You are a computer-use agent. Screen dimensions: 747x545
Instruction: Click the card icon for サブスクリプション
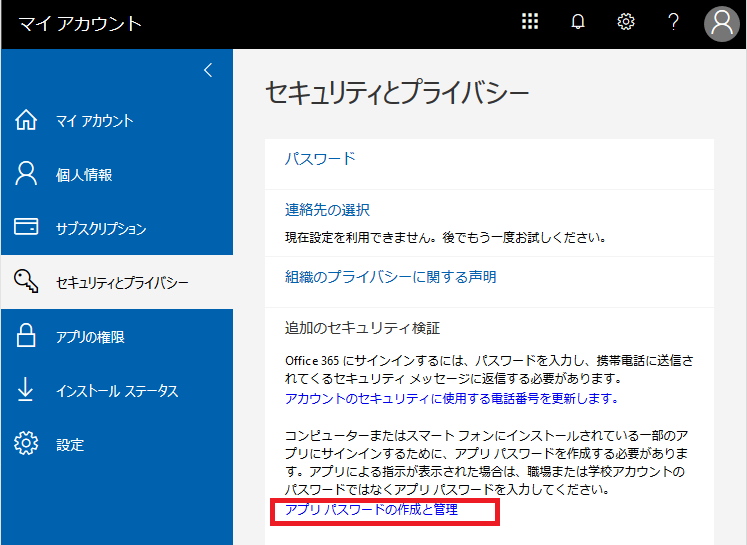coord(26,228)
